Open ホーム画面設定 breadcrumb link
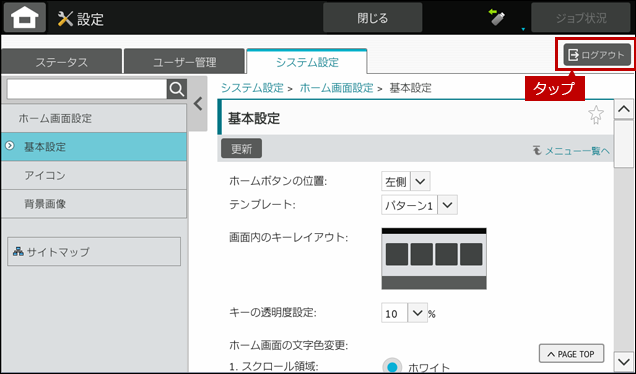This screenshot has height=374, width=636. (336, 88)
